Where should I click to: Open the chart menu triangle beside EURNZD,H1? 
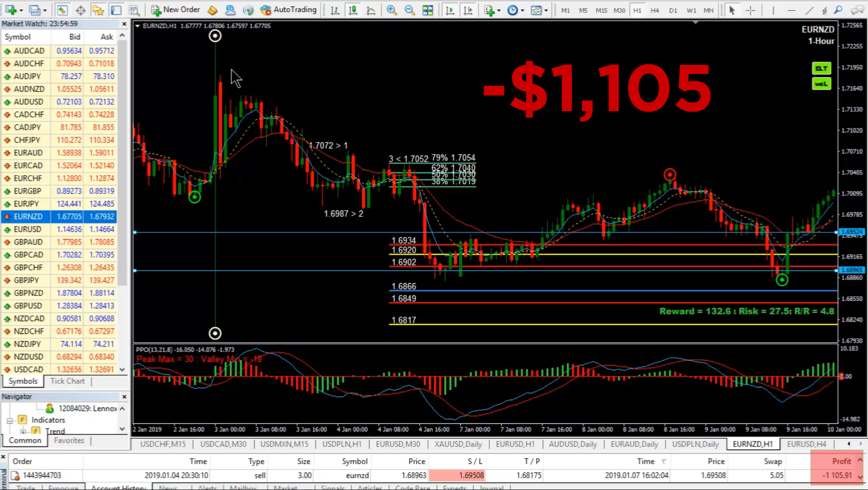137,26
